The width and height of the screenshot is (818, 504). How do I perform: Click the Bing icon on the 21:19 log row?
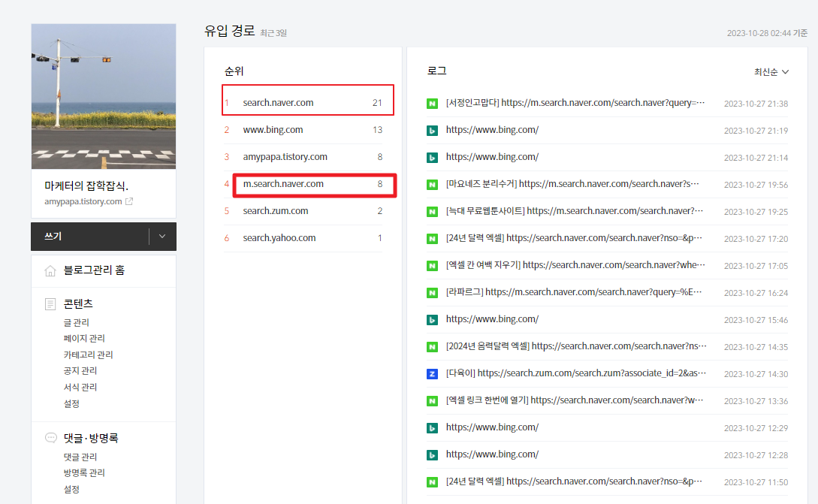[x=432, y=131]
